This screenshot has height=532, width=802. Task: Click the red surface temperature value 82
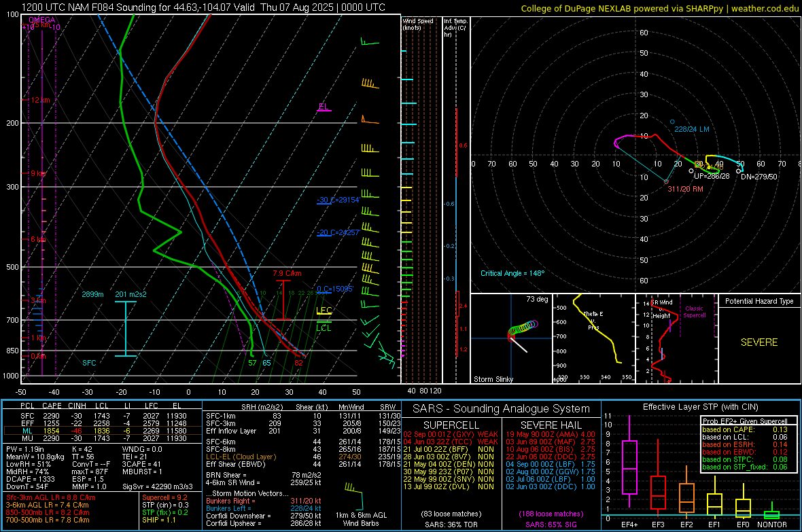[x=298, y=363]
